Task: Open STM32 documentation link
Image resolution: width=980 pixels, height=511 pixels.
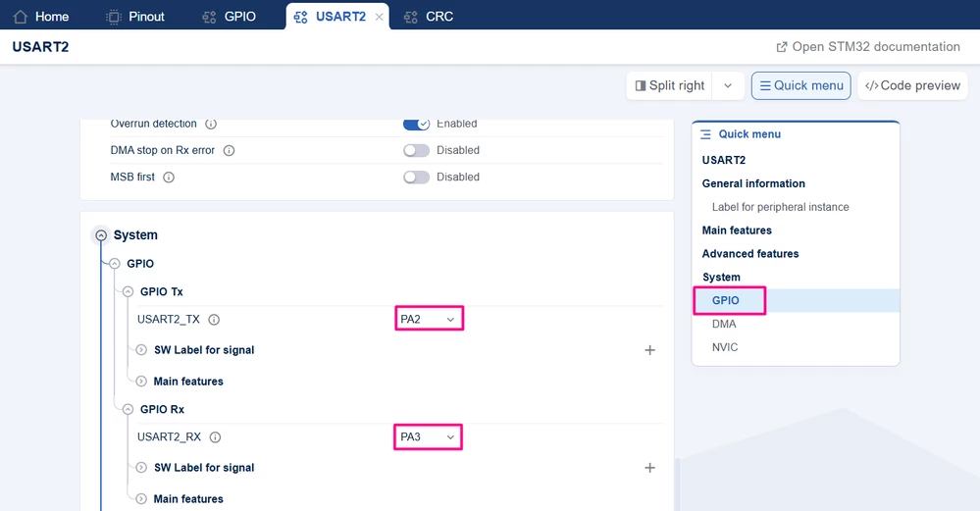Action: point(868,47)
